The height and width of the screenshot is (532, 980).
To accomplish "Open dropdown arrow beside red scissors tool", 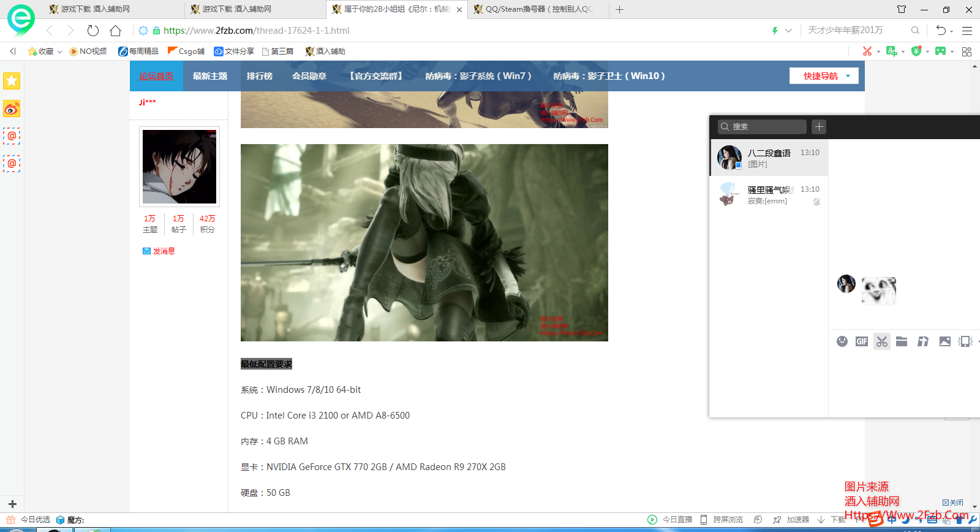I will [x=878, y=52].
